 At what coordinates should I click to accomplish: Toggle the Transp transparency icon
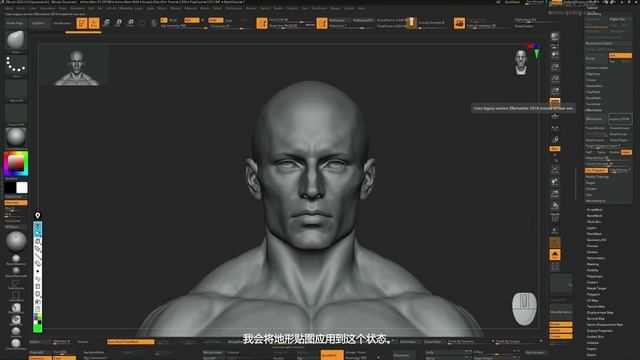click(555, 231)
